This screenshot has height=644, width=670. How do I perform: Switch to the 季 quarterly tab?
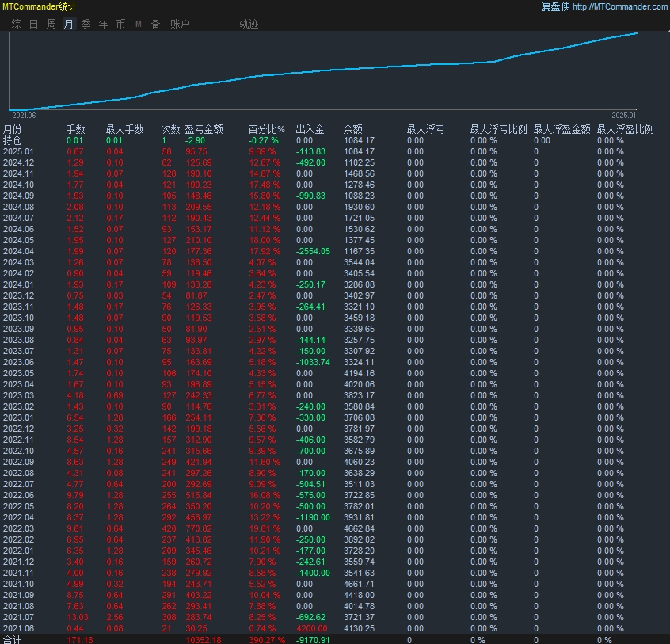click(x=86, y=24)
